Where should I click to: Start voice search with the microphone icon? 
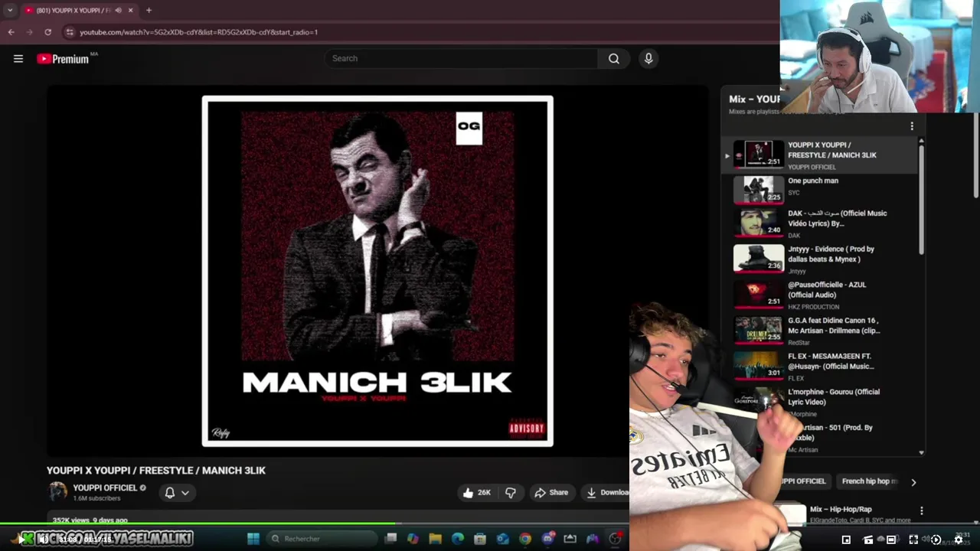point(648,58)
